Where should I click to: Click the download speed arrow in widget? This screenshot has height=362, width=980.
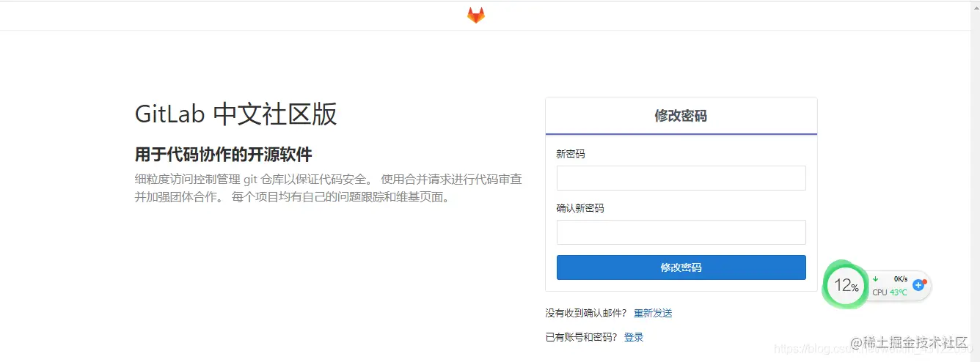875,279
